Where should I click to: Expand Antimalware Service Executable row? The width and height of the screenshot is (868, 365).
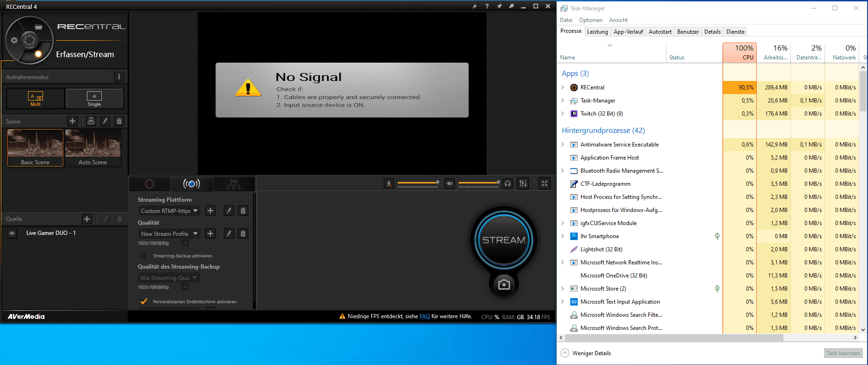click(563, 145)
